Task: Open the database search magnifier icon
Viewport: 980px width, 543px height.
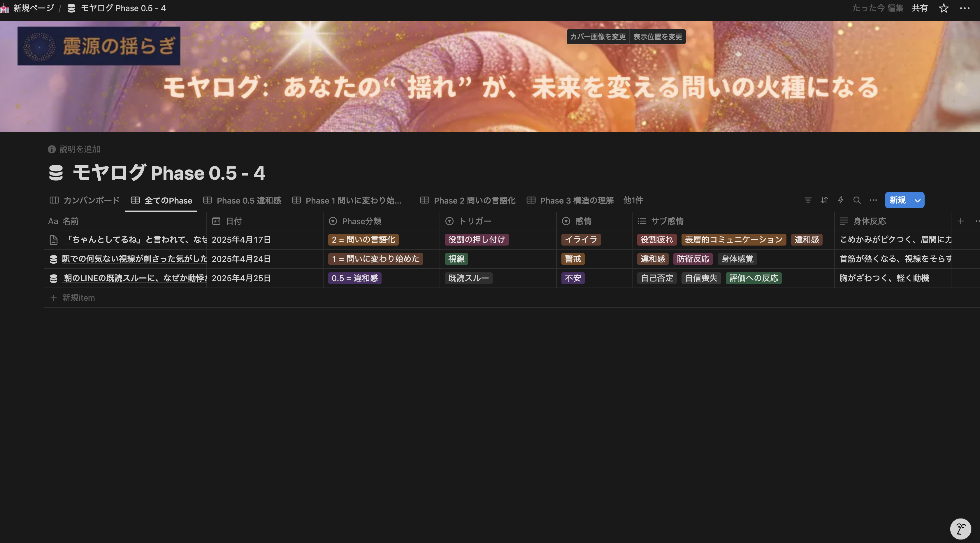Action: (x=857, y=200)
